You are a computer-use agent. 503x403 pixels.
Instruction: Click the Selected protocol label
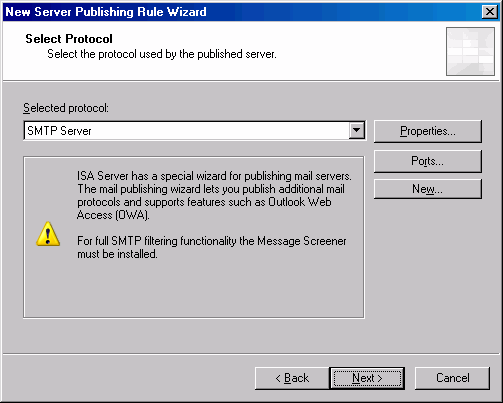66,108
